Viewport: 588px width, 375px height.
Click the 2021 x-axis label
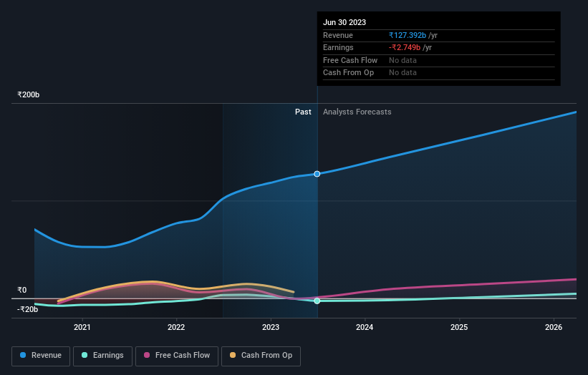tap(82, 327)
